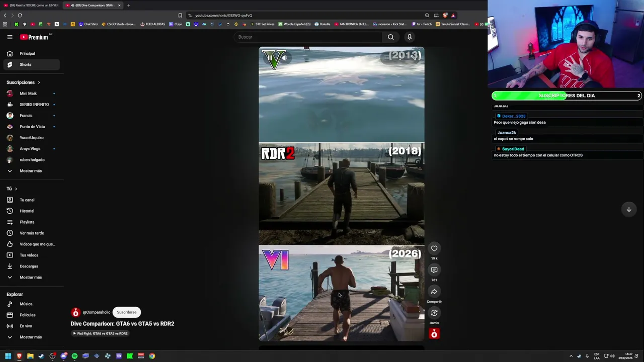Select Shorts in the sidebar

(x=31, y=64)
